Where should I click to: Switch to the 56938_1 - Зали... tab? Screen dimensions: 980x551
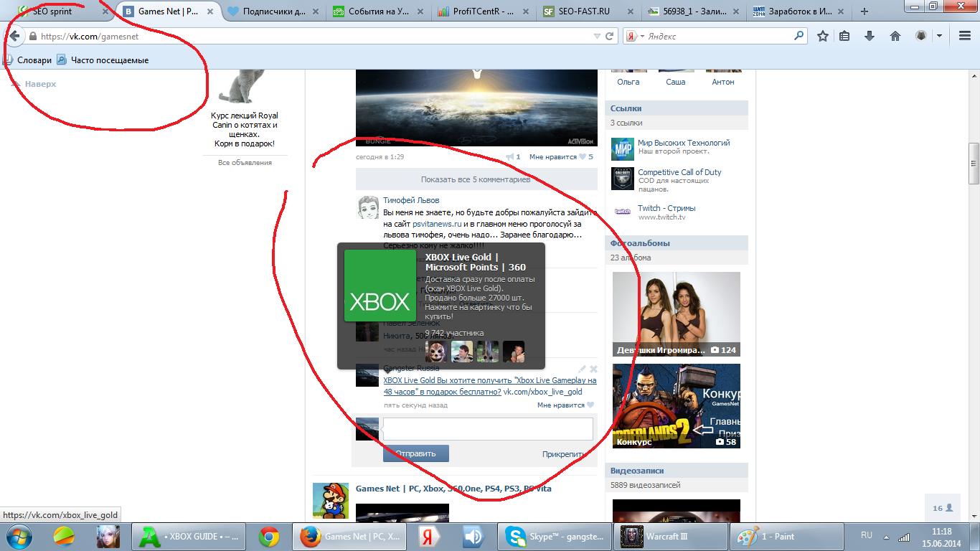[692, 11]
